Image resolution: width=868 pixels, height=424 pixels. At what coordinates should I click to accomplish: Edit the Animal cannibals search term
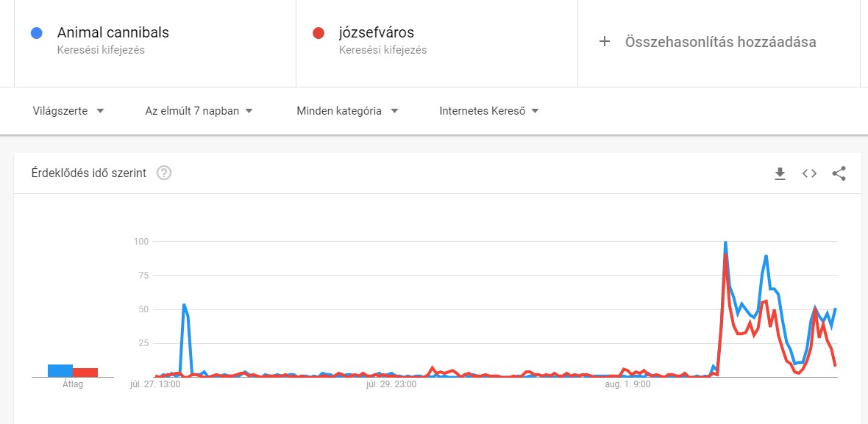(x=113, y=33)
